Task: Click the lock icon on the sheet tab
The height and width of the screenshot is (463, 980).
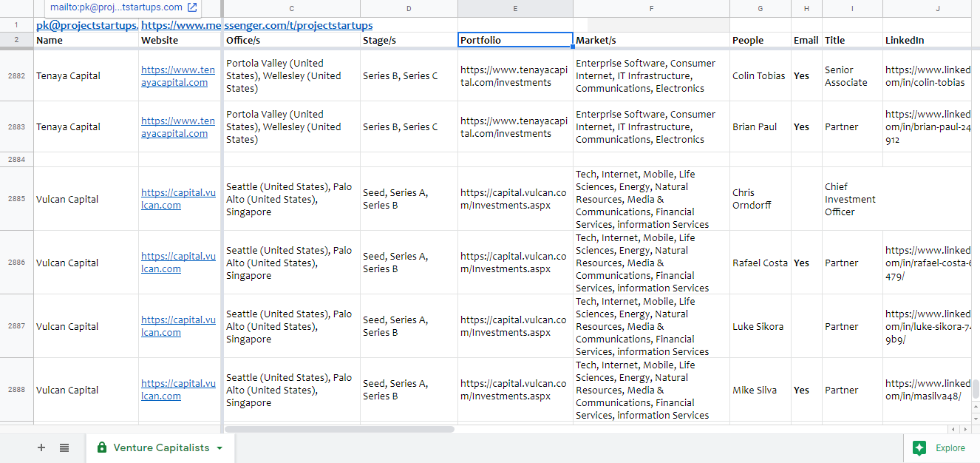Action: click(x=101, y=447)
